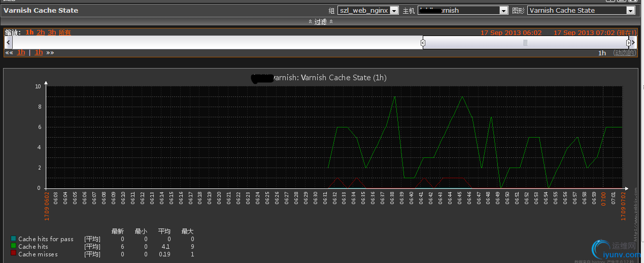The image size is (644, 263).
Task: Click the 最大 legend column header
Action: [187, 231]
